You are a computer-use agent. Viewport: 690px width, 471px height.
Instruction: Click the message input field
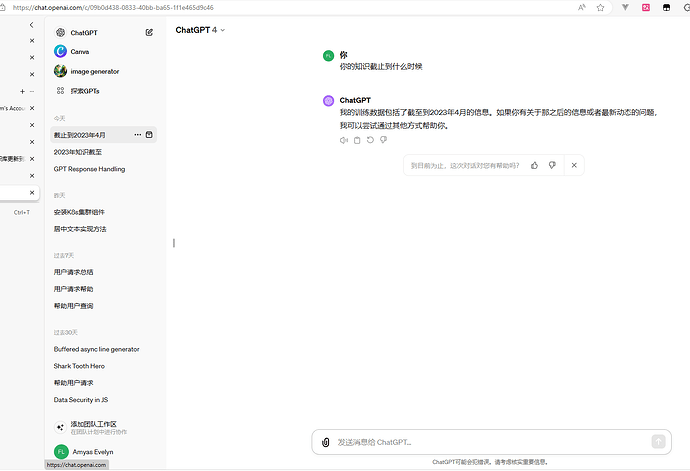[x=491, y=442]
